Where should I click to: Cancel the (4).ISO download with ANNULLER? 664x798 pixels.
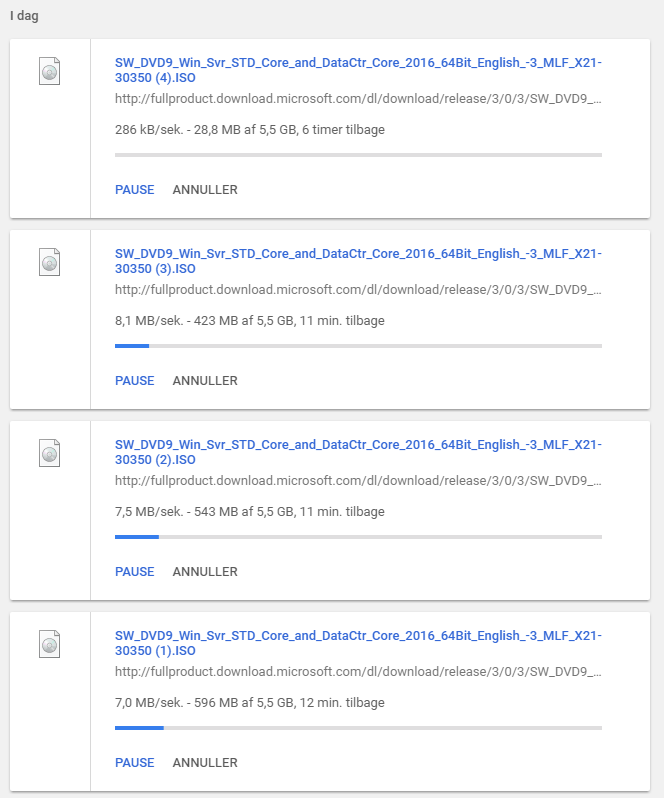tap(205, 189)
